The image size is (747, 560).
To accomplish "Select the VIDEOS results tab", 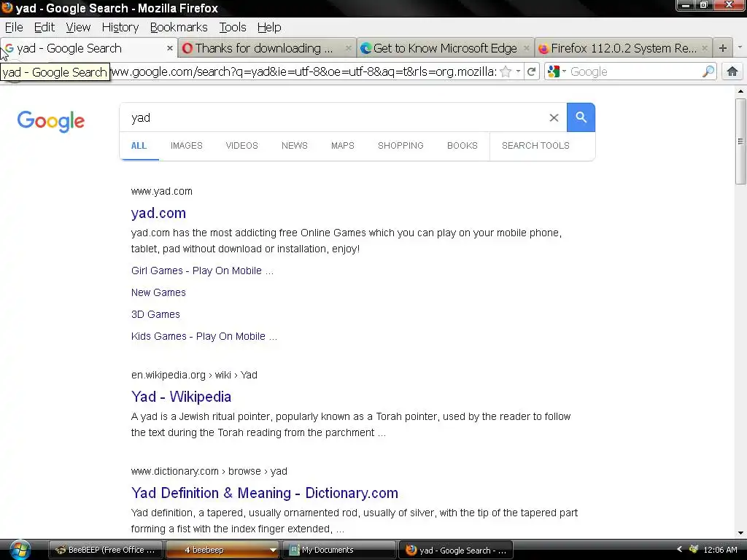I will (241, 146).
